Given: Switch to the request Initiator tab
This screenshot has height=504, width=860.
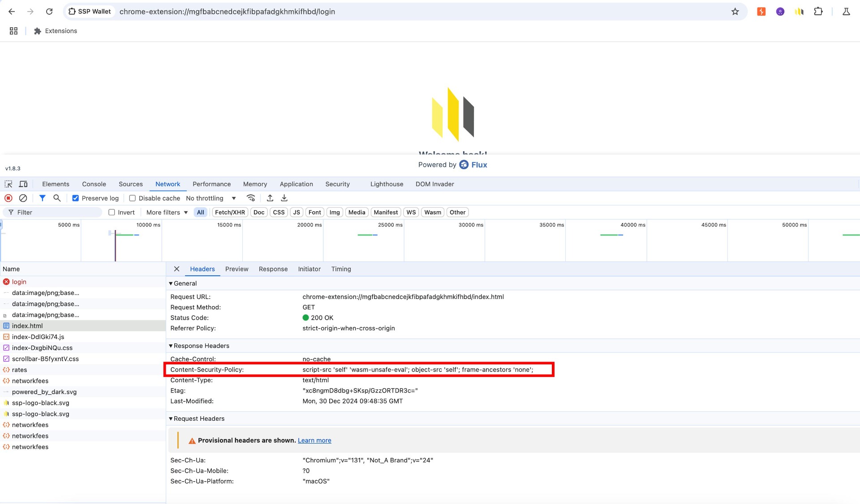Looking at the screenshot, I should (310, 269).
